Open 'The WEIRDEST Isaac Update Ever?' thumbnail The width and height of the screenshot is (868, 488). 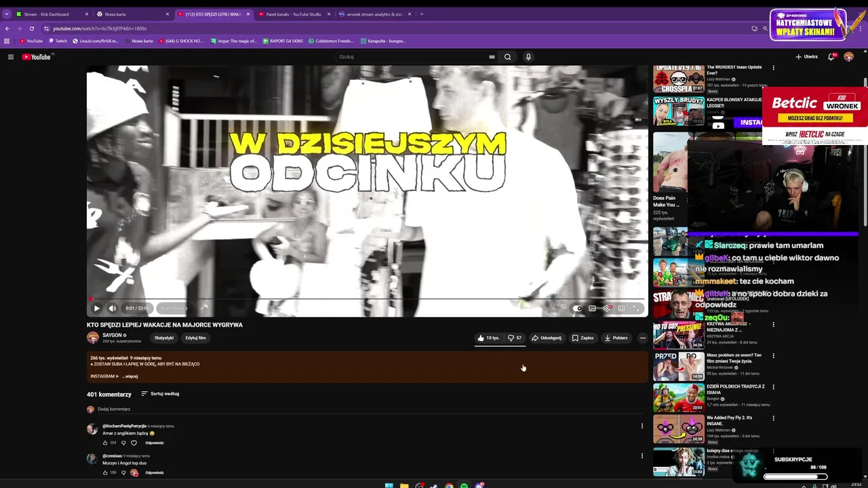click(x=678, y=79)
